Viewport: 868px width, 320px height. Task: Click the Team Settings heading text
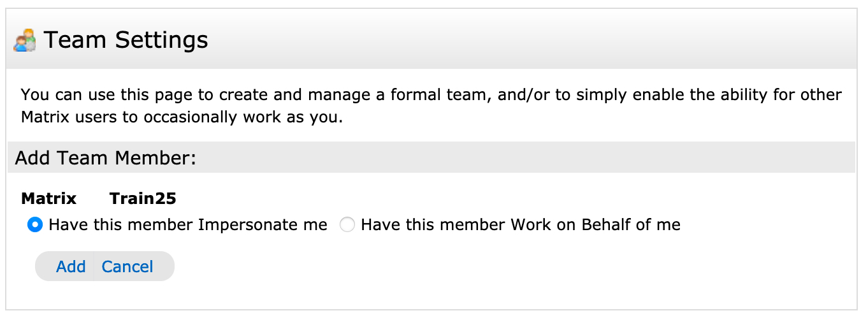click(126, 40)
